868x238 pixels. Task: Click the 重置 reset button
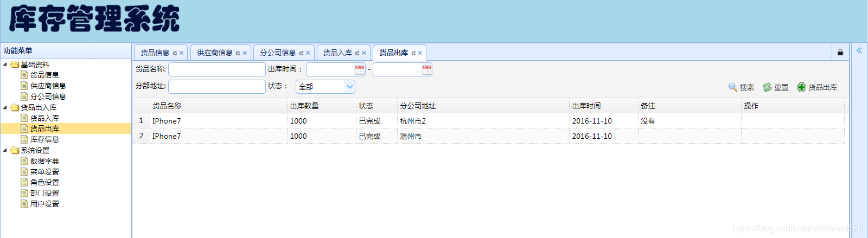[776, 87]
